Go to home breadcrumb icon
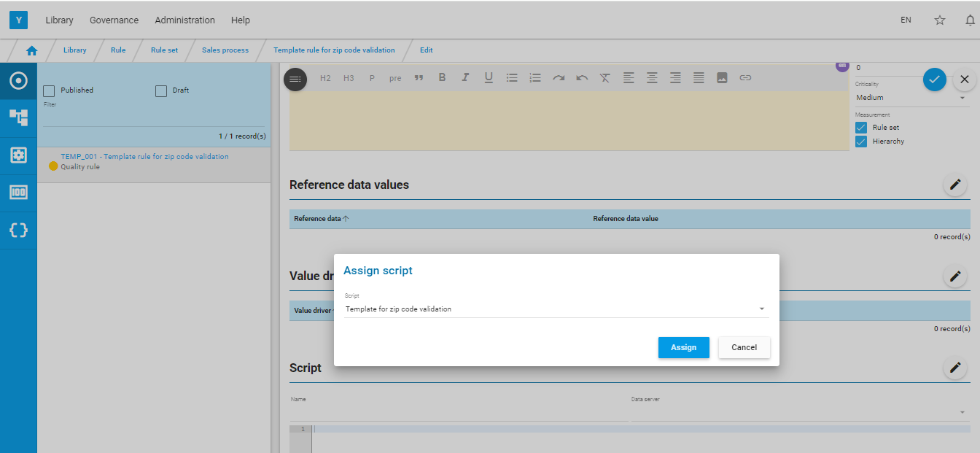This screenshot has width=980, height=453. click(31, 51)
